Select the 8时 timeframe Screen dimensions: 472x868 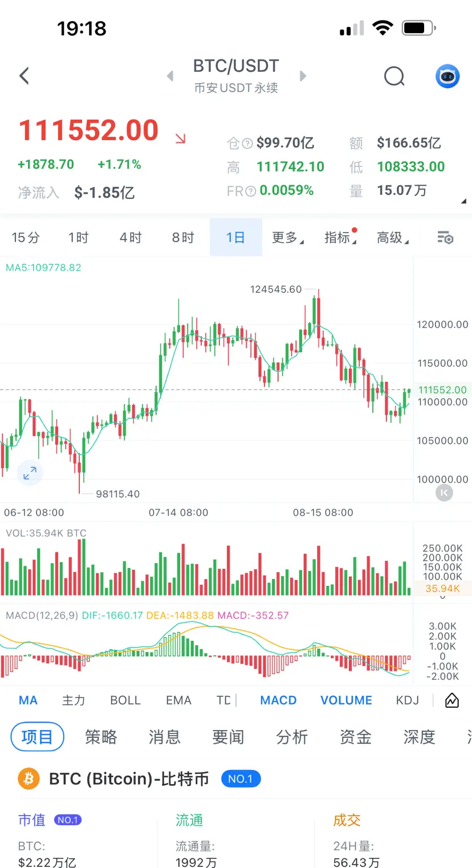[x=183, y=238]
